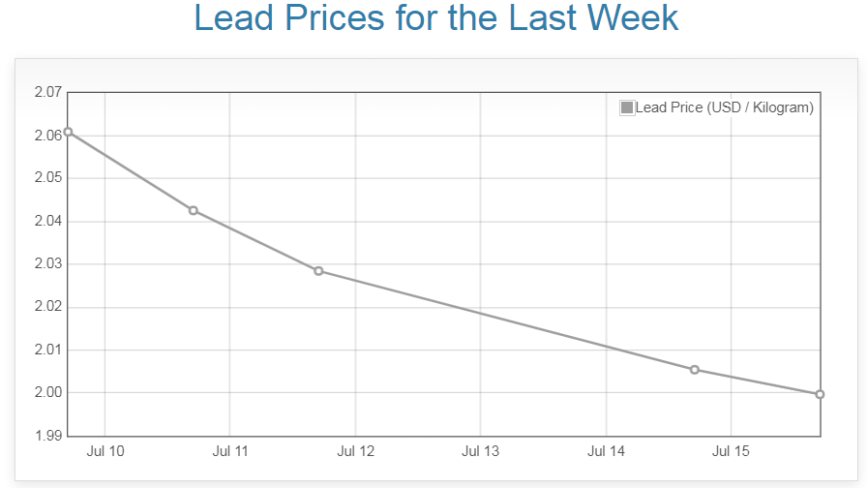Click the Lead Price legend color swatch
This screenshot has height=488, width=868.
click(627, 107)
